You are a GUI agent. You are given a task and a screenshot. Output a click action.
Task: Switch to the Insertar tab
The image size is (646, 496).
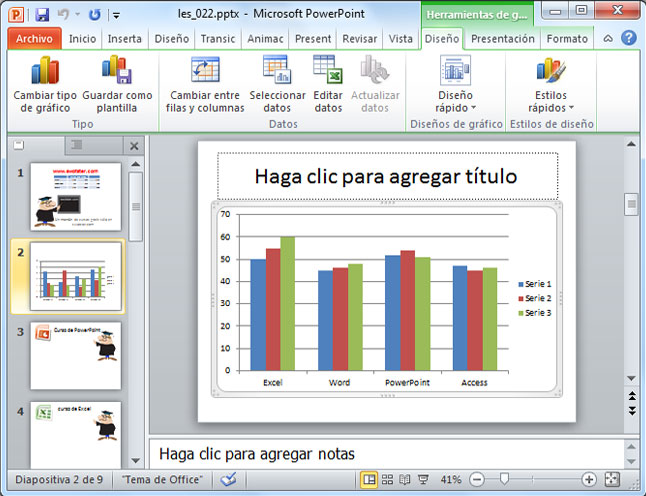tap(125, 39)
